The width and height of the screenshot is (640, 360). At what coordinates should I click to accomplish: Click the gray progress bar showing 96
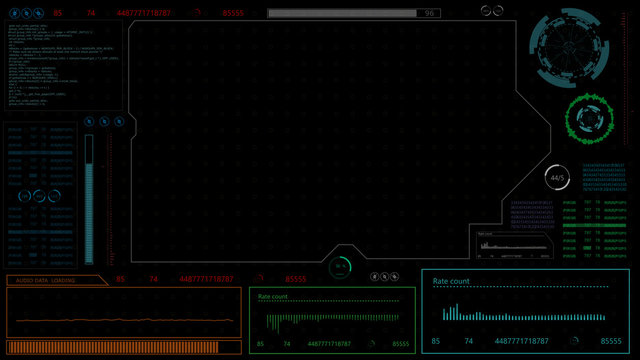[354, 13]
